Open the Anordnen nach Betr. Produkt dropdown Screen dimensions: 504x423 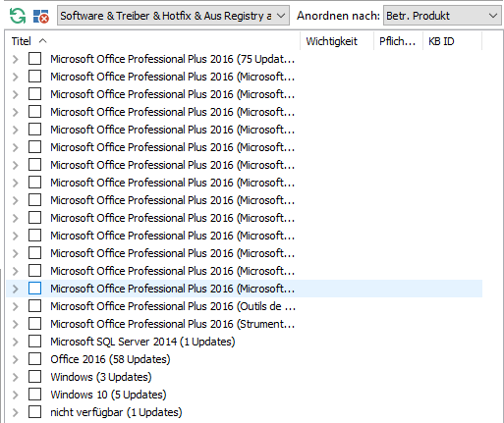point(442,16)
